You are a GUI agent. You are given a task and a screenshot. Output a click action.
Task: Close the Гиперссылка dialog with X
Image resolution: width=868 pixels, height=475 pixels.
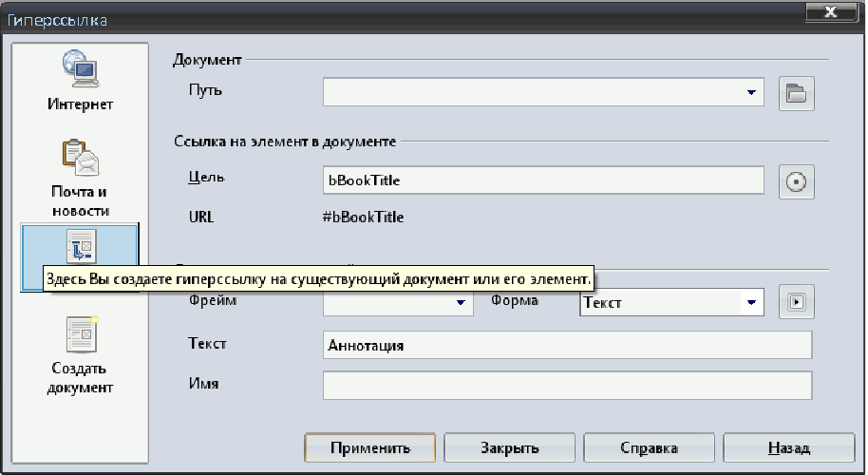[x=829, y=13]
